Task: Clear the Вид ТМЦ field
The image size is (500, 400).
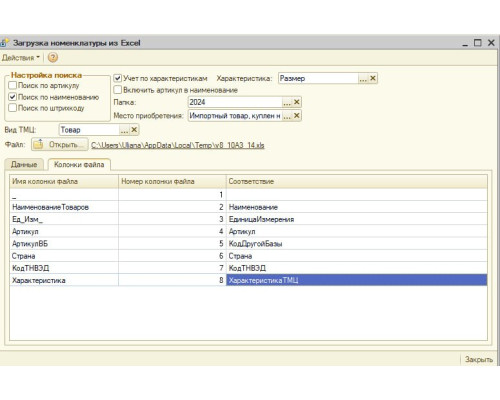Action: [x=134, y=130]
